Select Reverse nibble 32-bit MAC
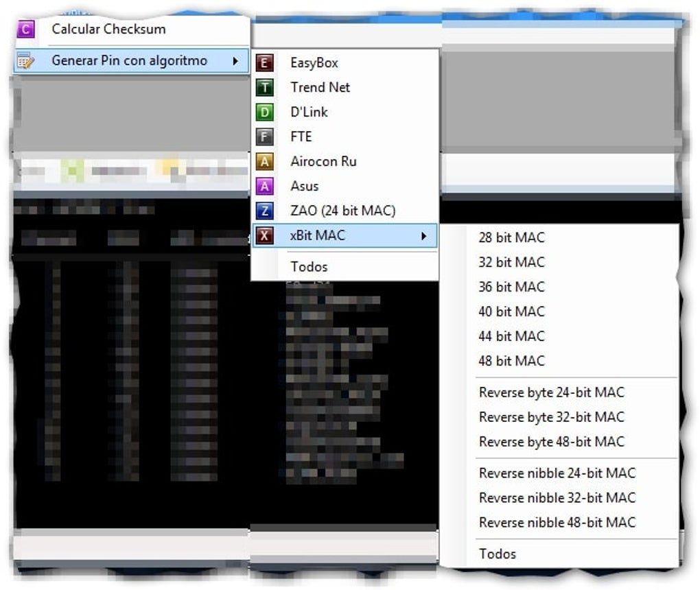Viewport: 700px width, 590px height. click(560, 497)
